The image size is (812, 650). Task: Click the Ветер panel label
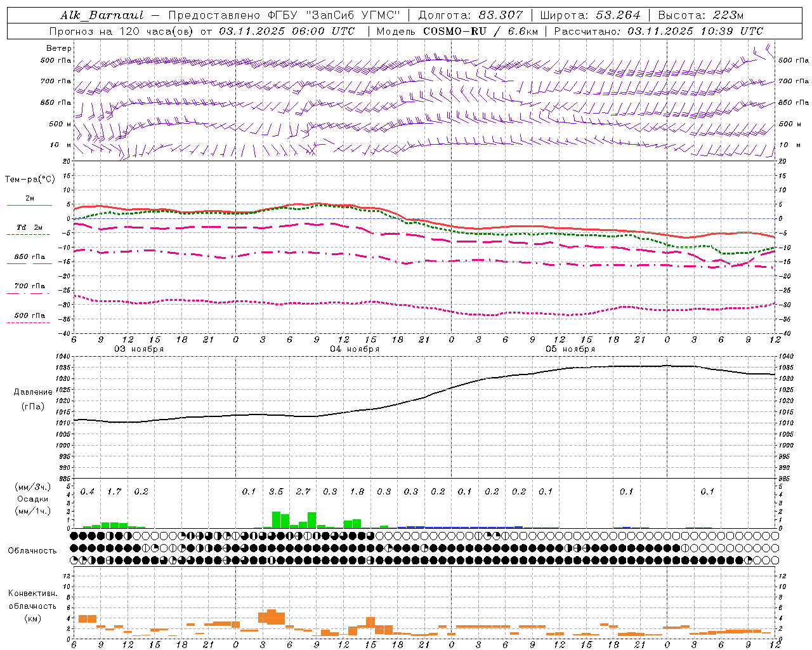(x=59, y=48)
